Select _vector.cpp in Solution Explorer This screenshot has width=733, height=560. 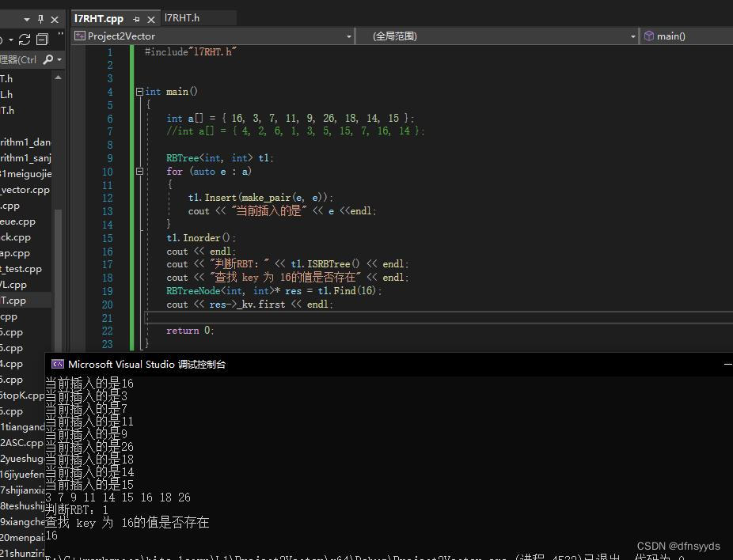pyautogui.click(x=25, y=190)
